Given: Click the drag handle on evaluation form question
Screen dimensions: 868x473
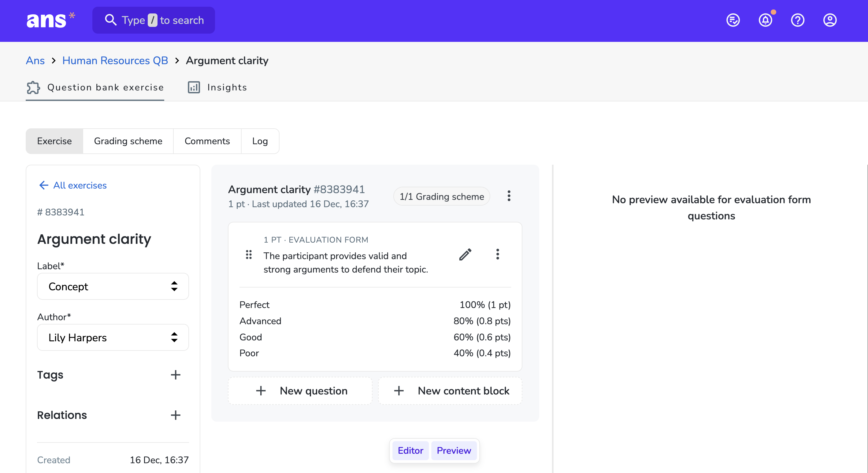Looking at the screenshot, I should click(x=249, y=255).
